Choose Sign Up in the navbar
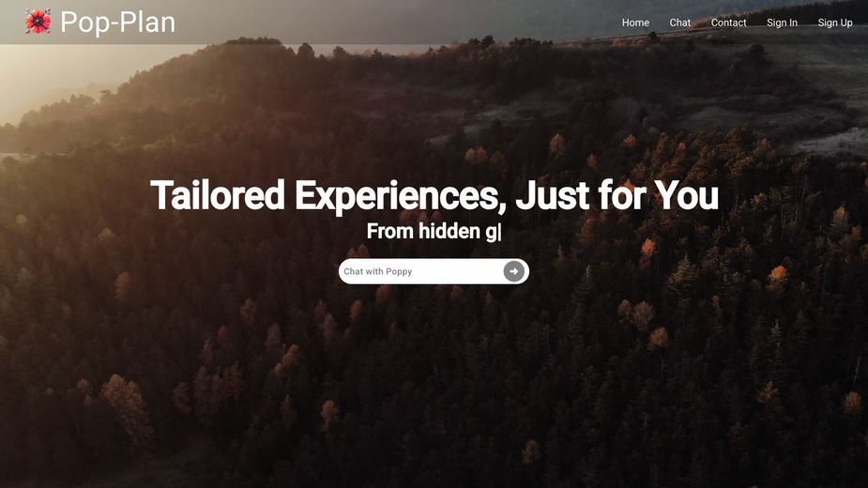This screenshot has height=488, width=868. pos(835,23)
